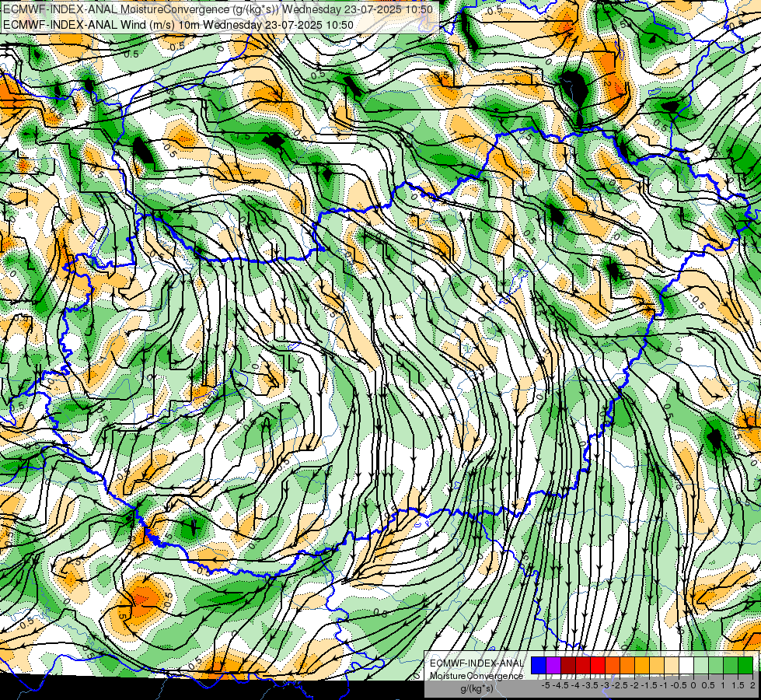Viewport: 761px width, 700px height.
Task: Click the legend value -4.5
Action: 560,685
